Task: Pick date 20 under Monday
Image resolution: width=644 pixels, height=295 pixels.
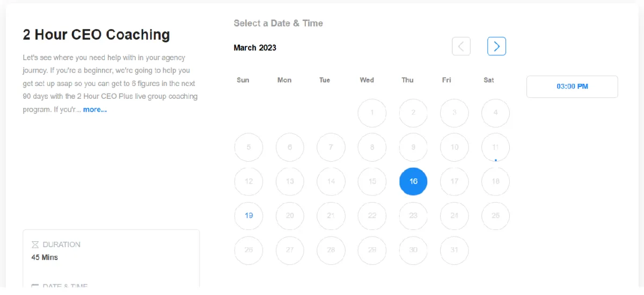Action: pyautogui.click(x=290, y=216)
